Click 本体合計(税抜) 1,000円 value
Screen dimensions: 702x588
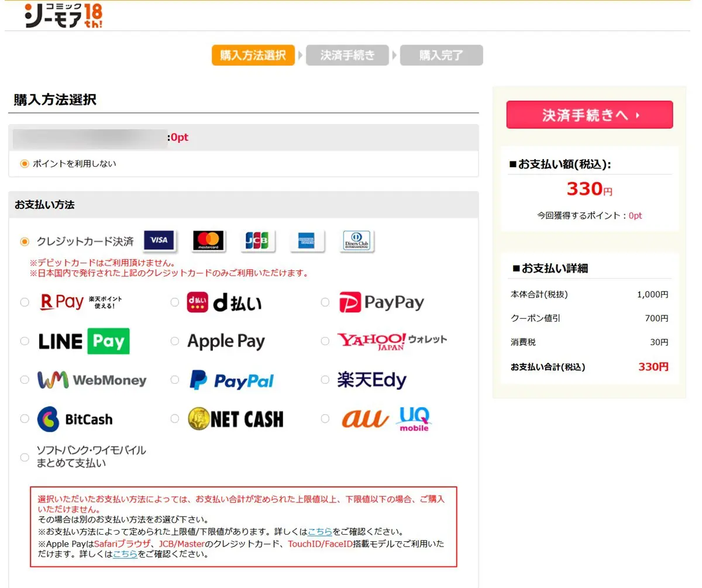[x=652, y=295]
